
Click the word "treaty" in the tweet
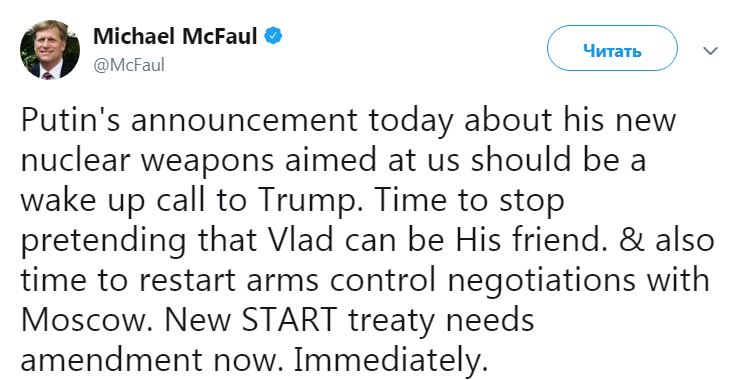tap(392, 320)
